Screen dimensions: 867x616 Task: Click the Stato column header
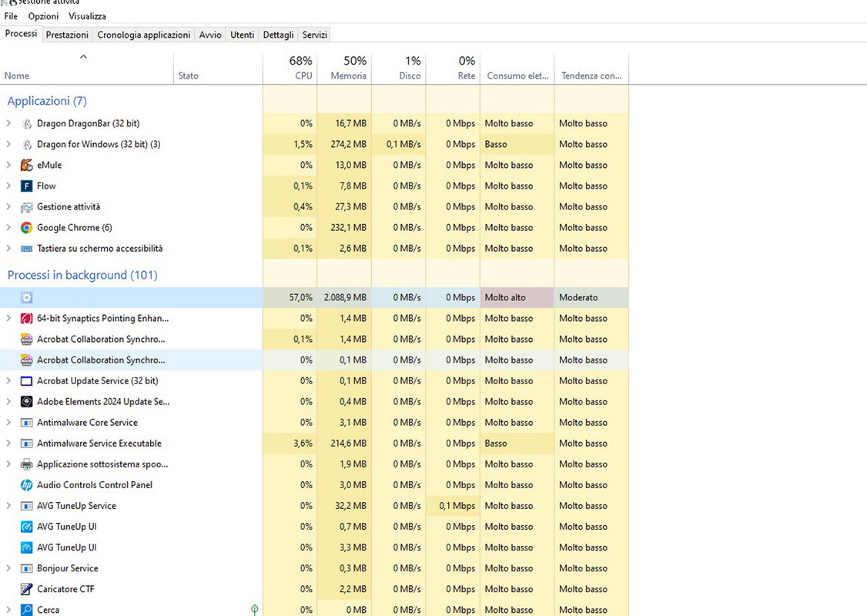(x=218, y=69)
